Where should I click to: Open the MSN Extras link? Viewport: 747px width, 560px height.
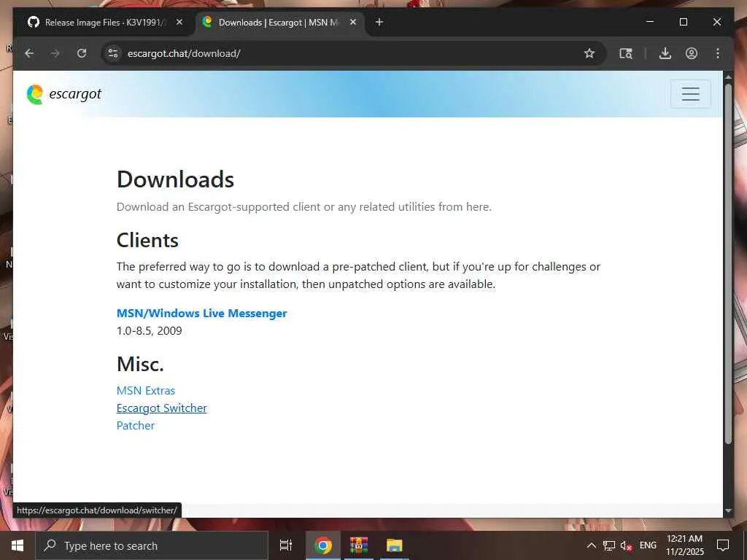146,391
